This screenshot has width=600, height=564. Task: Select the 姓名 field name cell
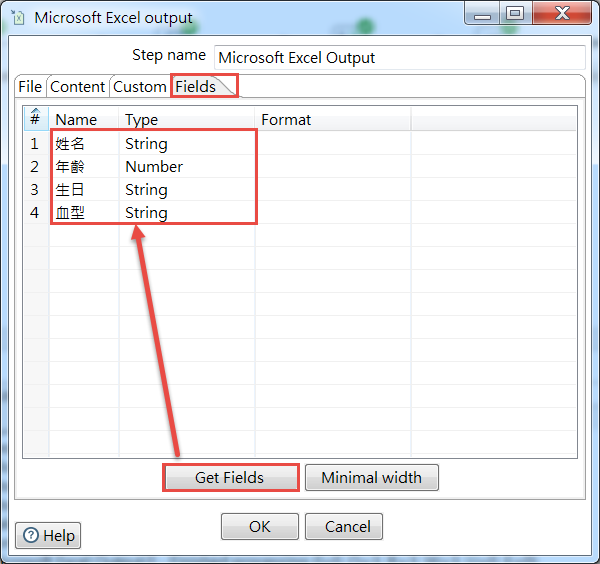point(84,144)
